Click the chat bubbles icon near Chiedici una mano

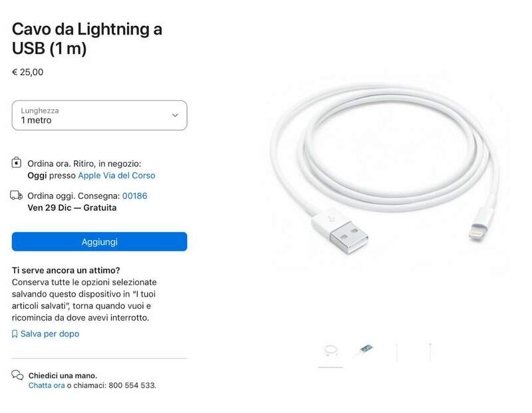(17, 376)
